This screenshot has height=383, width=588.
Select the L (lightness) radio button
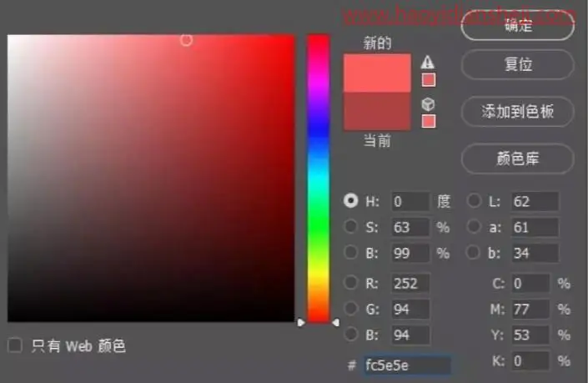pyautogui.click(x=474, y=201)
